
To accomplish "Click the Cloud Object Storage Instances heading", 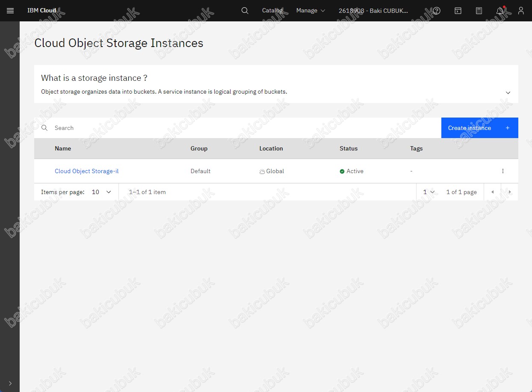I will [119, 43].
